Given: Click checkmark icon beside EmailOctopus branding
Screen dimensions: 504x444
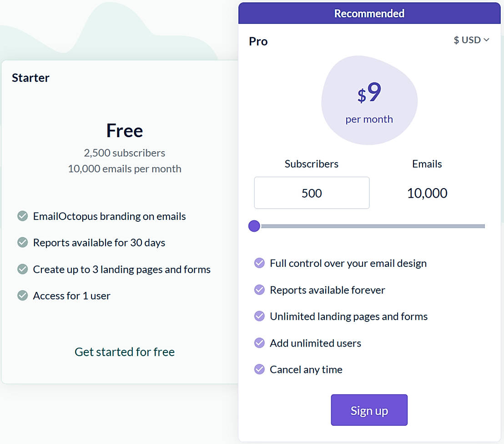Looking at the screenshot, I should 23,216.
